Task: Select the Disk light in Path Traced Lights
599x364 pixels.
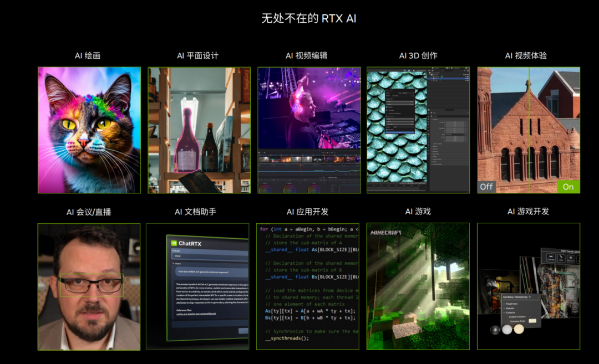Action: pos(561,259)
